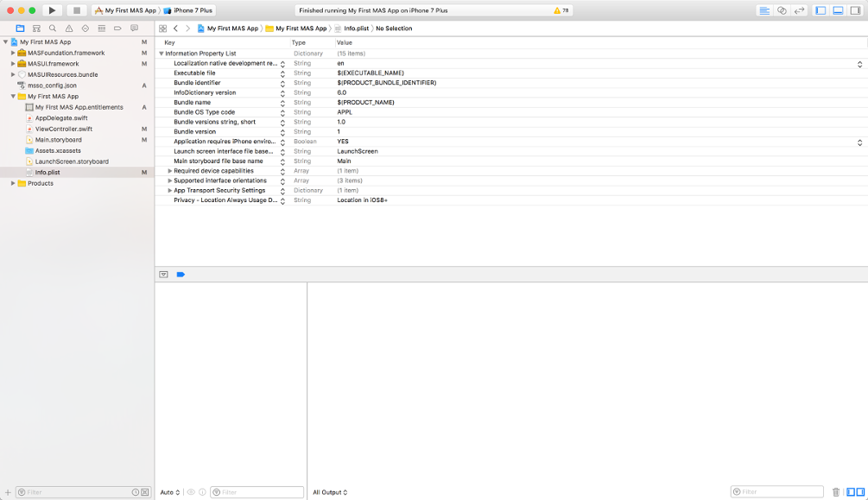Open the find navigator tab
Image resolution: width=868 pixels, height=500 pixels.
coord(53,28)
